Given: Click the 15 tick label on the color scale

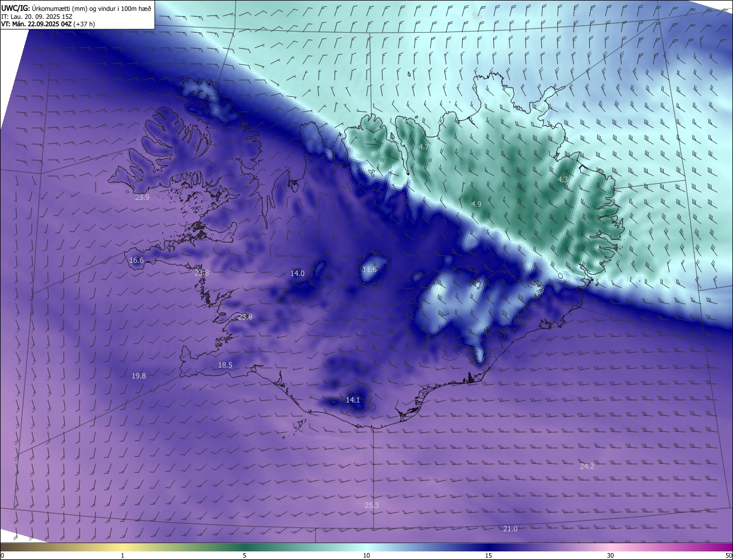Looking at the screenshot, I should point(488,555).
